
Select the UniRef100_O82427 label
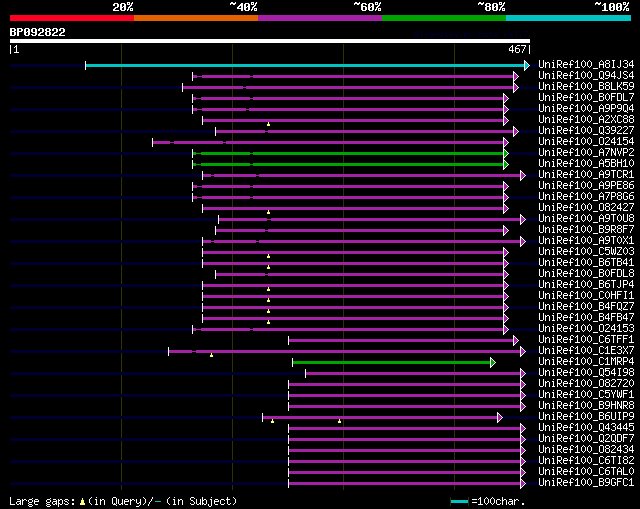point(586,208)
